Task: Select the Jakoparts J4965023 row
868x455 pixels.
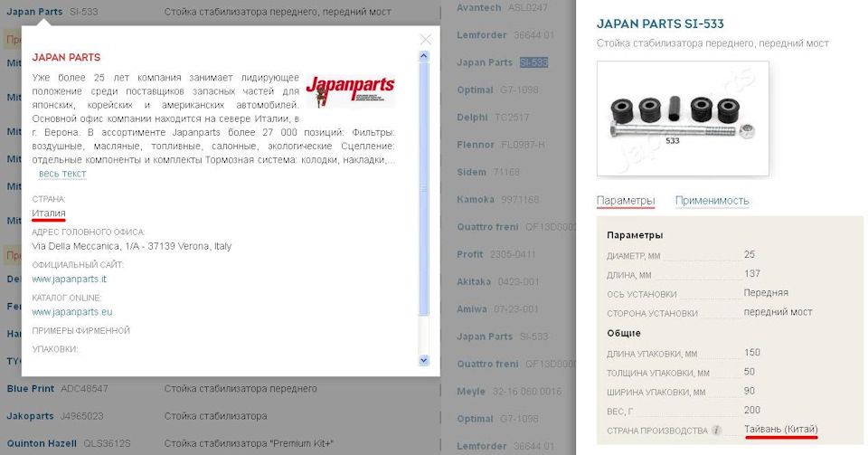Action: click(55, 416)
